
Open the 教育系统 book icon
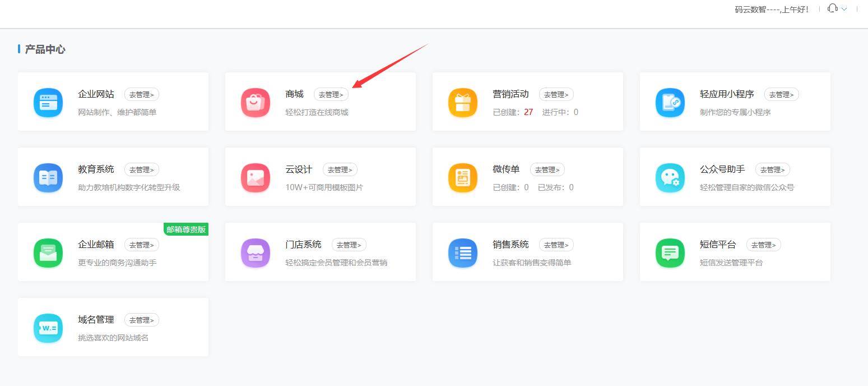(48, 177)
